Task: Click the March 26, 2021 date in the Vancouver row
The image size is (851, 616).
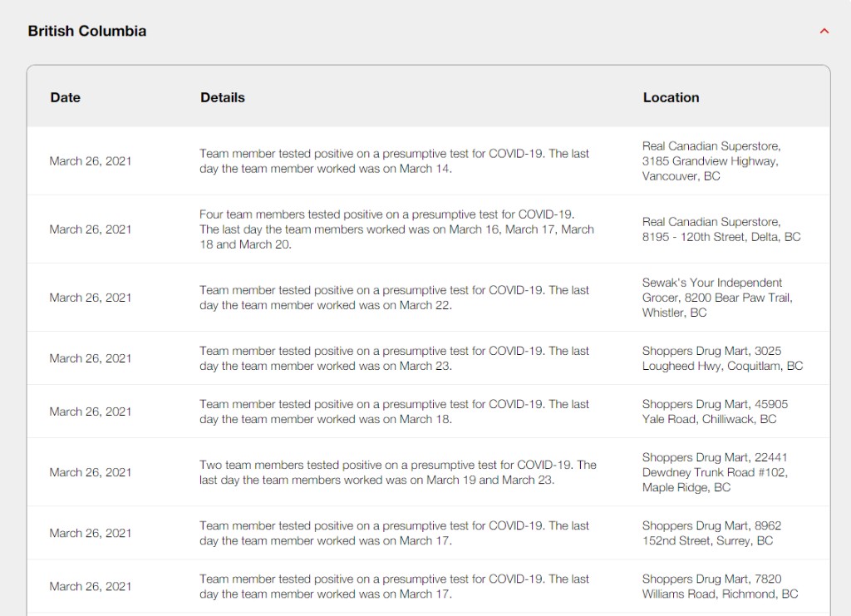Action: 91,161
